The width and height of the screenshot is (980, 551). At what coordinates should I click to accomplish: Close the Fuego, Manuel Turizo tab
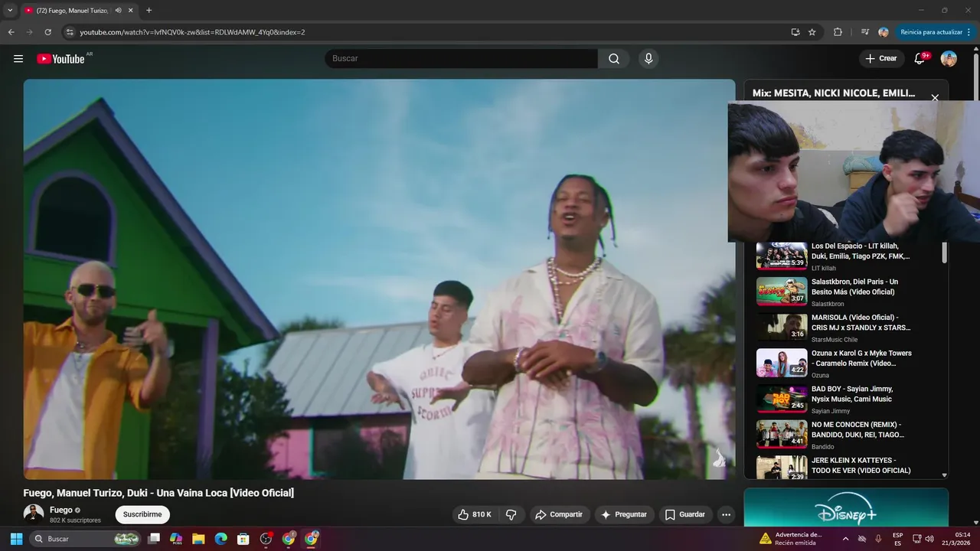pos(131,11)
